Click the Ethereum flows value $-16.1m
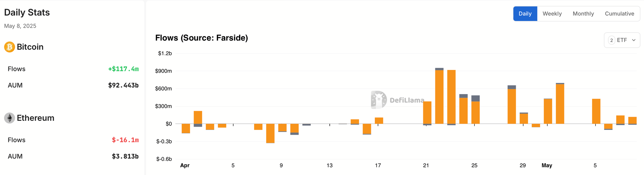This screenshot has height=175, width=644. 125,140
